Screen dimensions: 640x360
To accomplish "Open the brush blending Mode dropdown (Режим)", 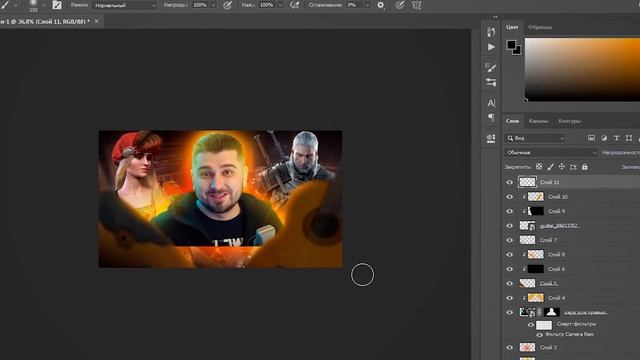I will [125, 5].
